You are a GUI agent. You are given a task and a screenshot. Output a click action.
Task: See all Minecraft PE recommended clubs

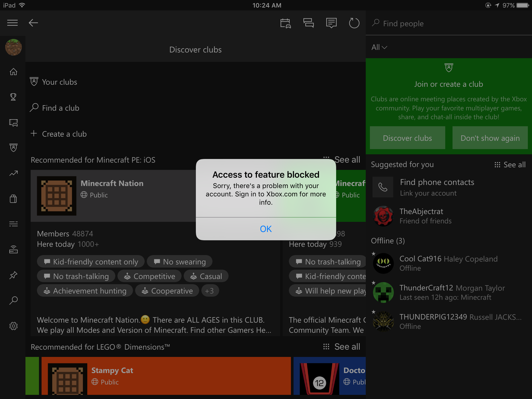pyautogui.click(x=342, y=159)
